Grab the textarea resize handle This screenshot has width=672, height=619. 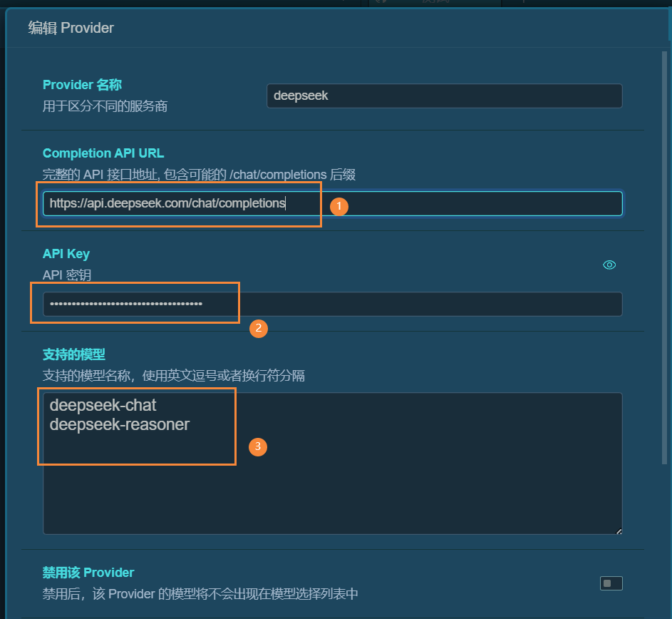619,531
